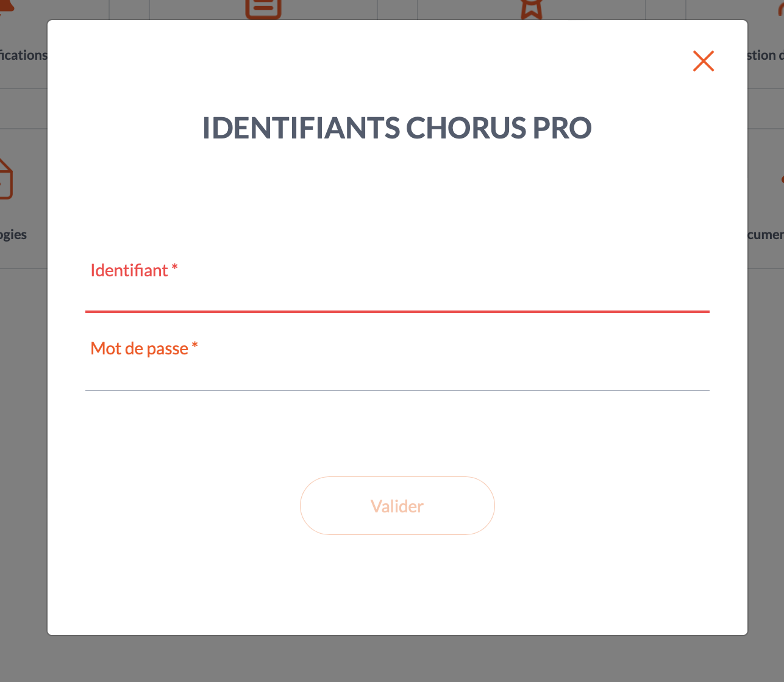The width and height of the screenshot is (784, 682).
Task: Click the red underline of Identifiant field
Action: [x=397, y=311]
